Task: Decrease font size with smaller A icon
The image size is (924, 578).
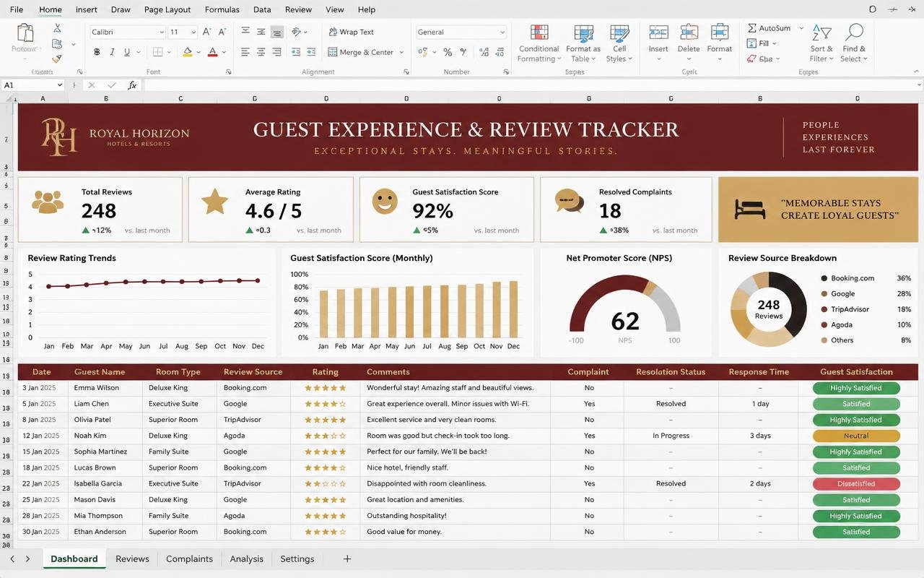Action: 224,32
